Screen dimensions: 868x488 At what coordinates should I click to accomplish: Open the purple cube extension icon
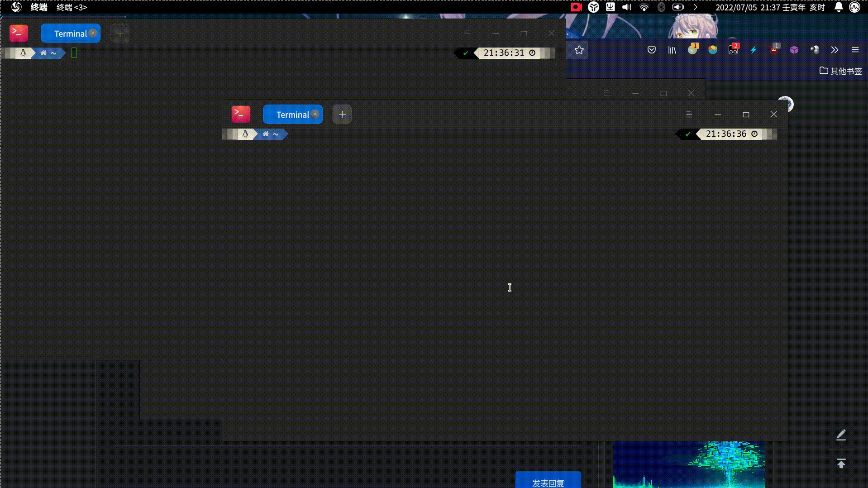click(x=794, y=50)
